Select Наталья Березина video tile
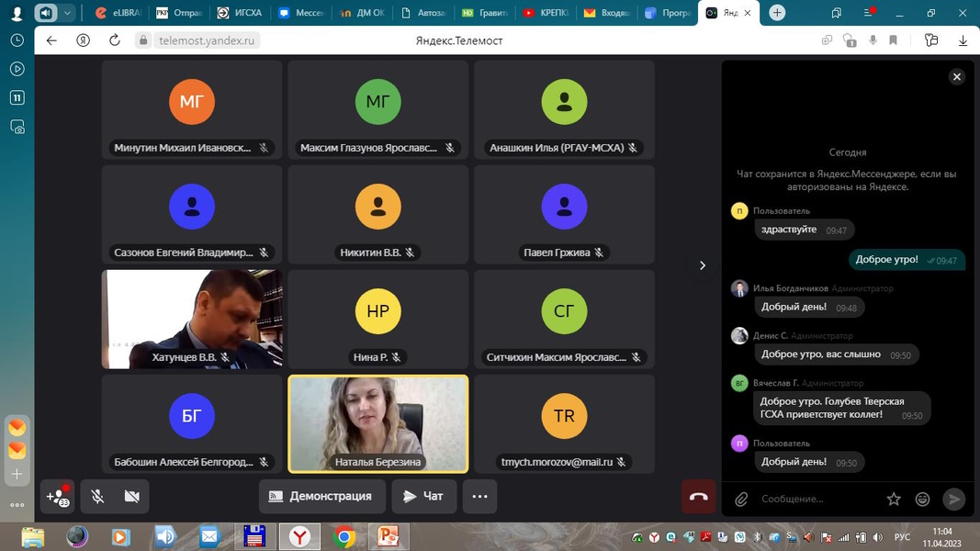980x551 pixels. [378, 423]
